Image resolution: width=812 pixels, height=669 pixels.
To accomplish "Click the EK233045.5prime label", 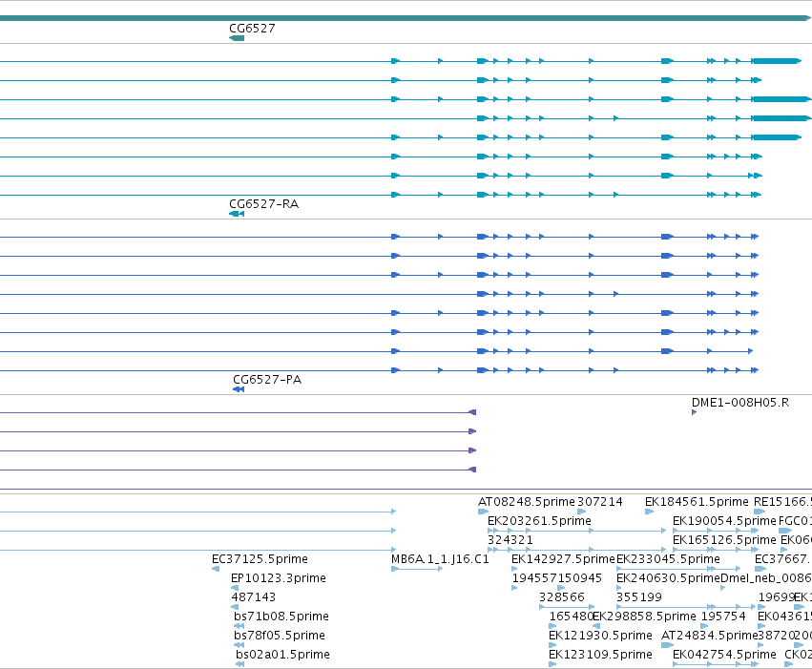I will (x=668, y=558).
